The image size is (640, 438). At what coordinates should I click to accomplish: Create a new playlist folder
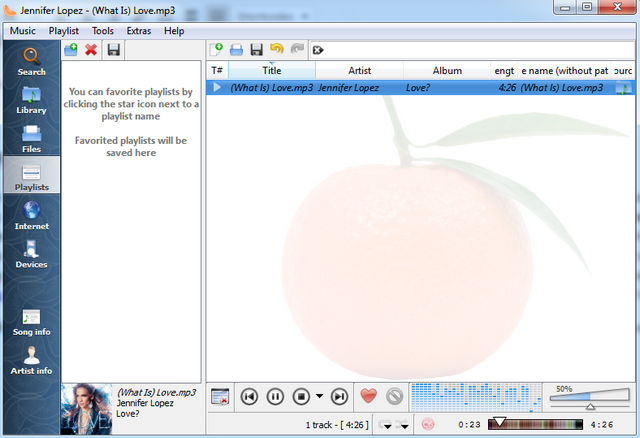coord(71,50)
